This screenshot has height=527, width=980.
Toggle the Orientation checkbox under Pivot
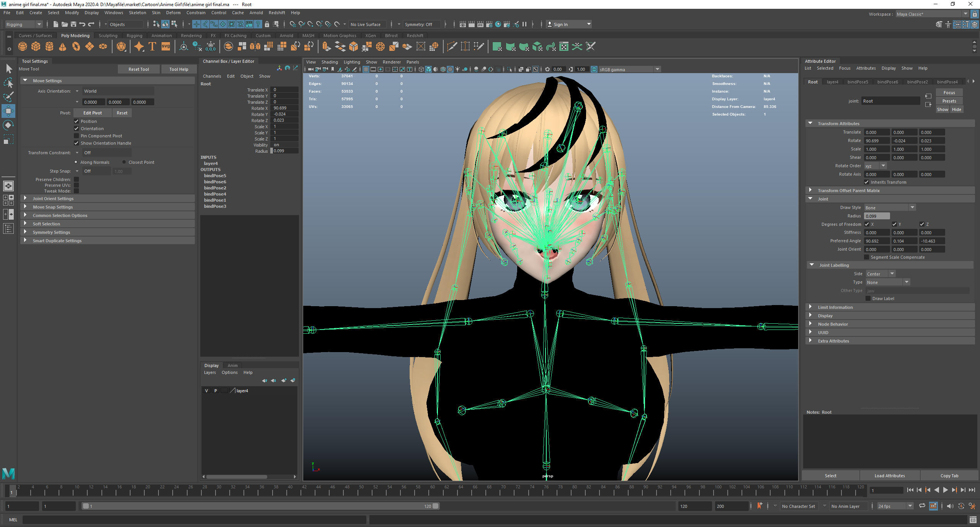tap(77, 129)
